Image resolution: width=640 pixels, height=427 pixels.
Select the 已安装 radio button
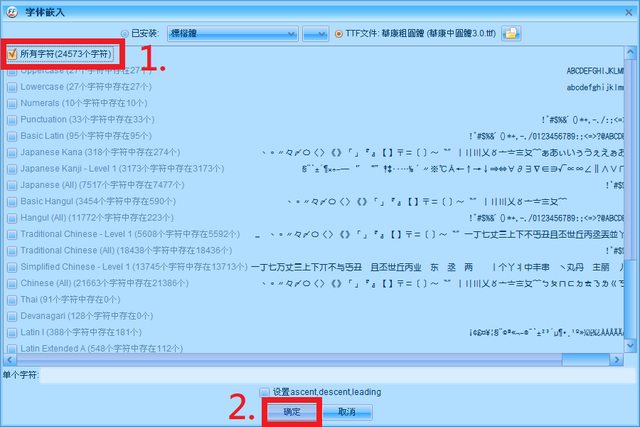[125, 33]
